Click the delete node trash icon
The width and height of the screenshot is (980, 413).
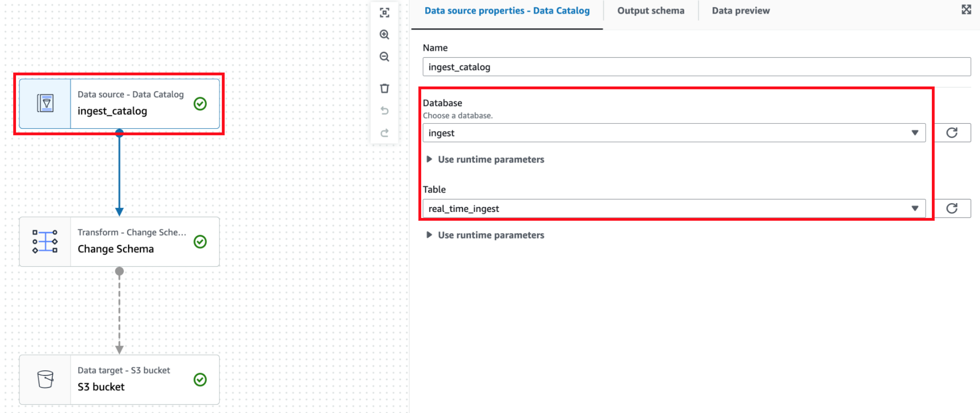tap(384, 88)
